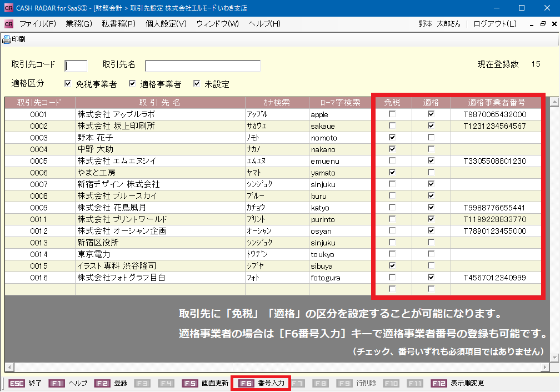Click the romaji cell 'purinto'

click(x=341, y=219)
